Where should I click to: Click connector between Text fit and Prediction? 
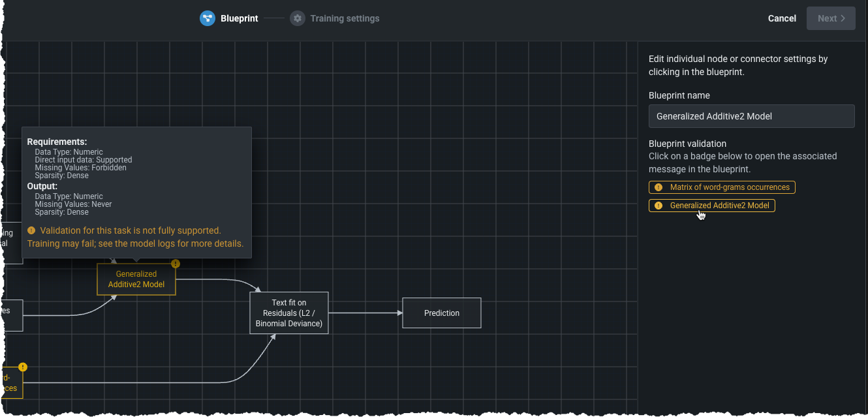[x=365, y=313]
